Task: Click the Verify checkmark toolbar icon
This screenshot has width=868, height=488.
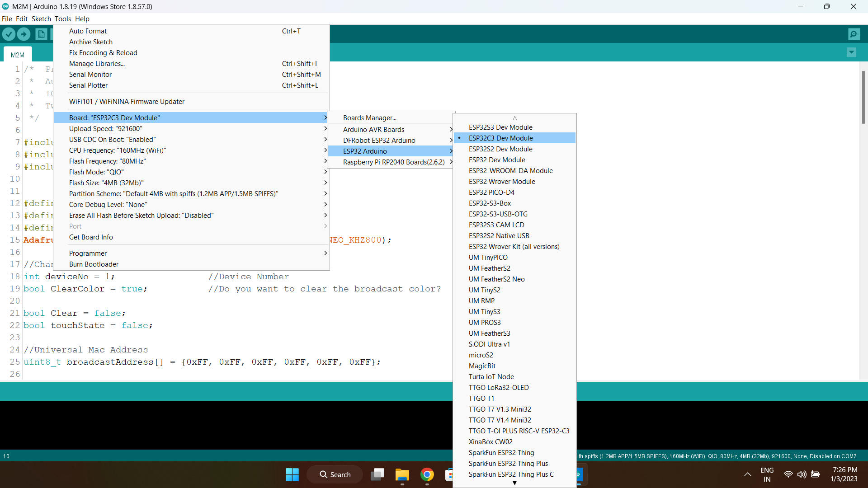Action: [x=9, y=34]
